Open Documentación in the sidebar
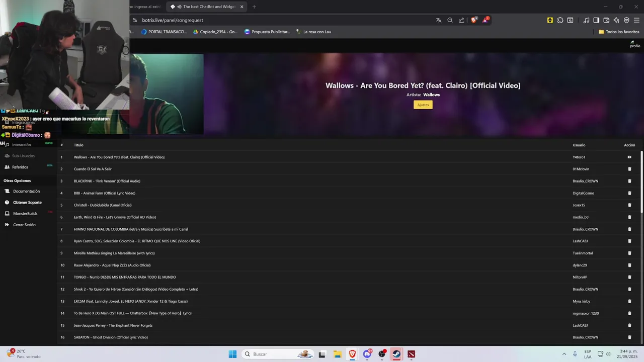 26,191
